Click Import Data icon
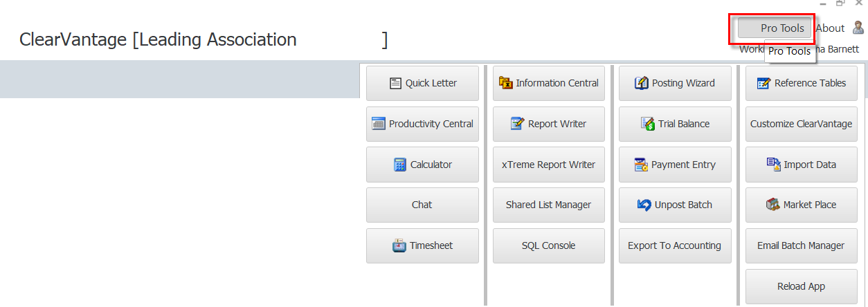Viewport: 868px width, 307px height. click(773, 165)
